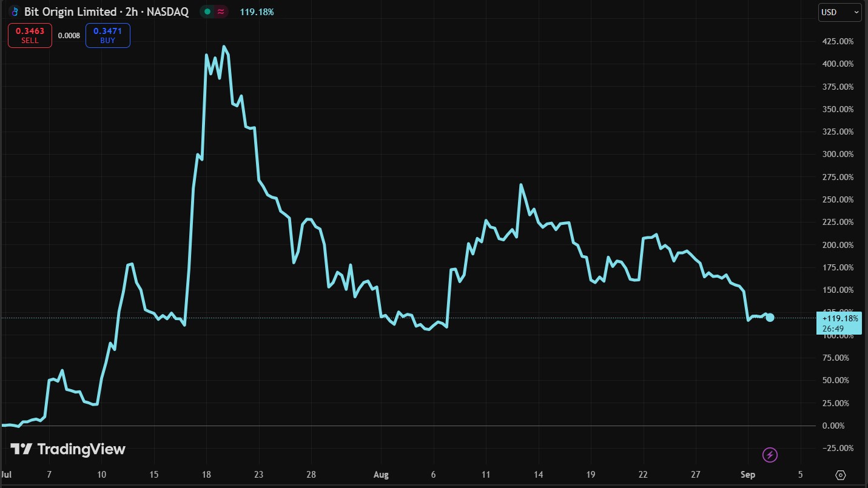The height and width of the screenshot is (488, 868).
Task: Click the pink wavy data-mode icon
Action: click(223, 12)
